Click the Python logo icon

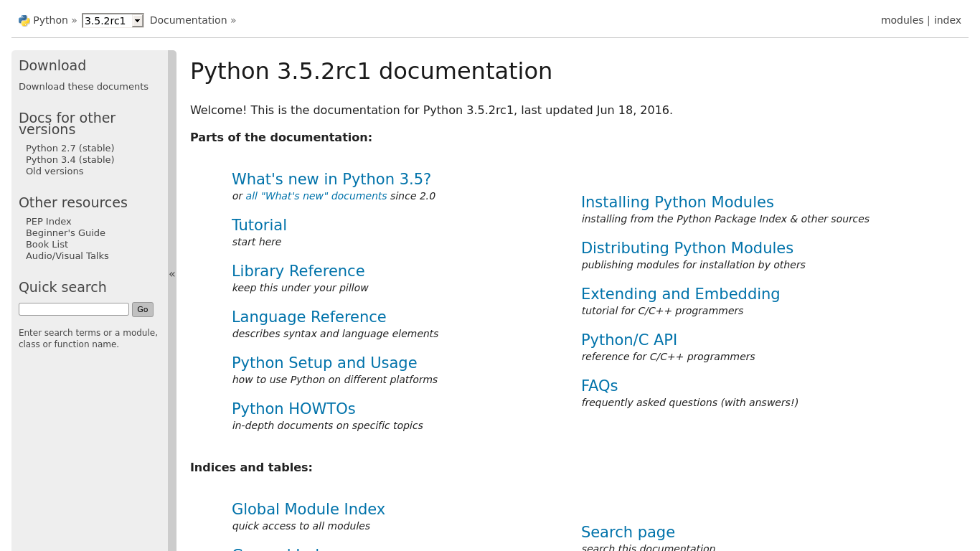tap(24, 20)
